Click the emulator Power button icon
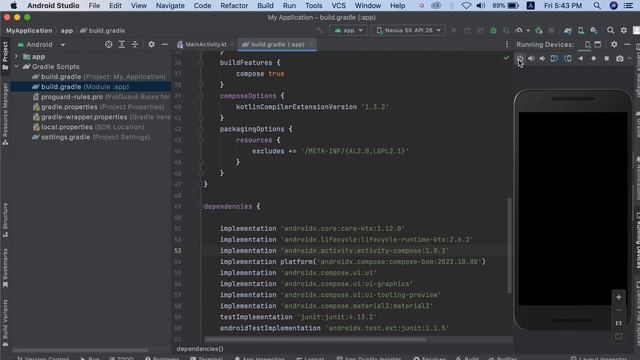 click(519, 58)
